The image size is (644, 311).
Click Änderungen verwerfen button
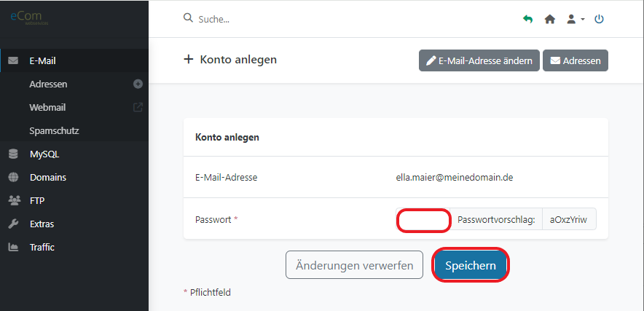354,266
